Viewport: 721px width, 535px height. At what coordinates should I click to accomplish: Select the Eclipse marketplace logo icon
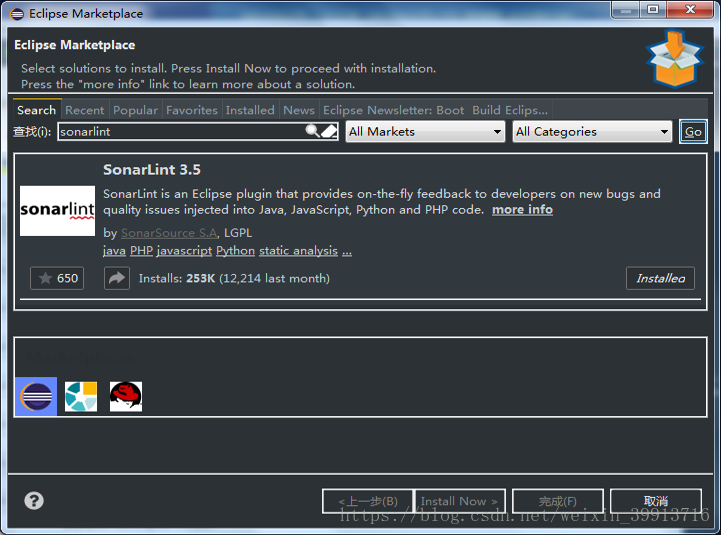pos(36,396)
